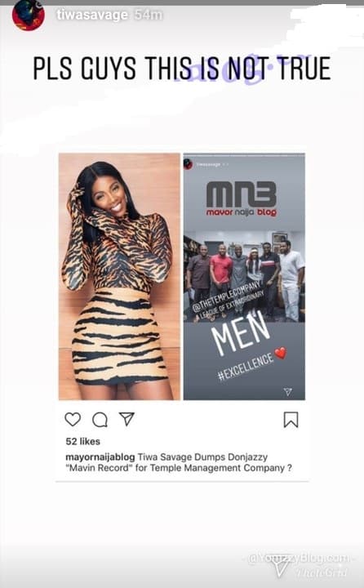The width and height of the screenshot is (364, 588).
Task: Click the story progress bar at the top
Action: coord(182,2)
